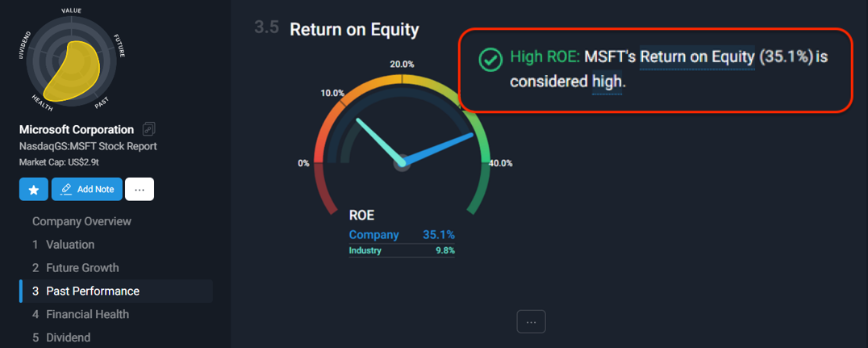This screenshot has height=348, width=868.
Task: Jump to 5 Dividend section
Action: click(x=61, y=338)
